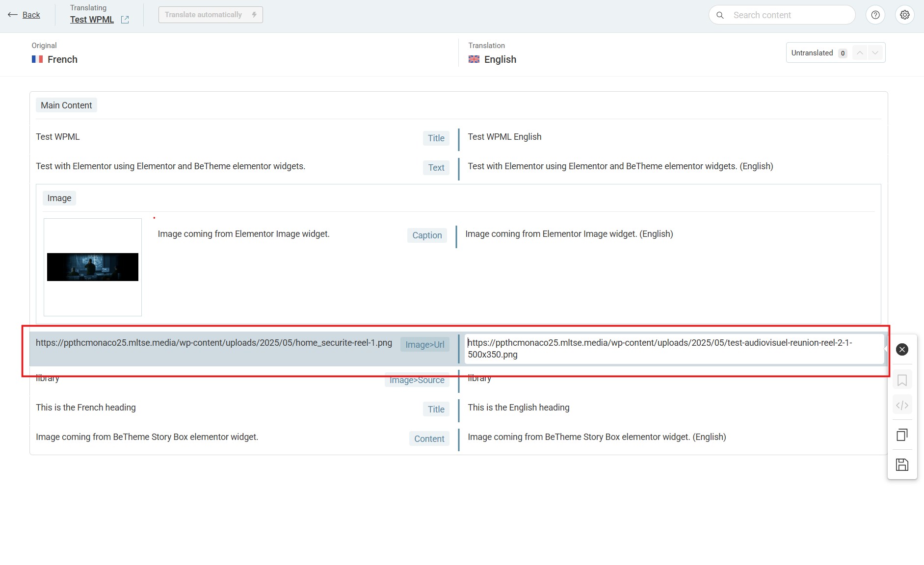The width and height of the screenshot is (924, 565).
Task: Click the Translate automatically button
Action: [211, 15]
